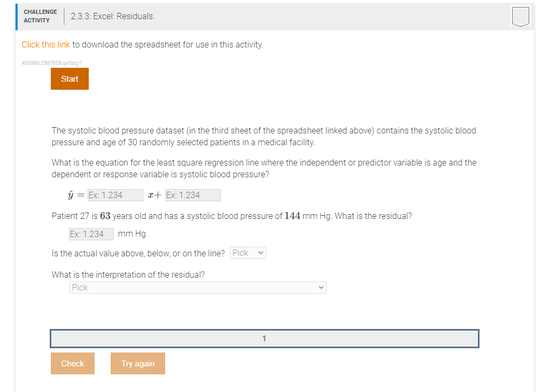Click the question identifier 402880.2587626.qx3zqy7
The image size is (549, 392).
click(51, 62)
